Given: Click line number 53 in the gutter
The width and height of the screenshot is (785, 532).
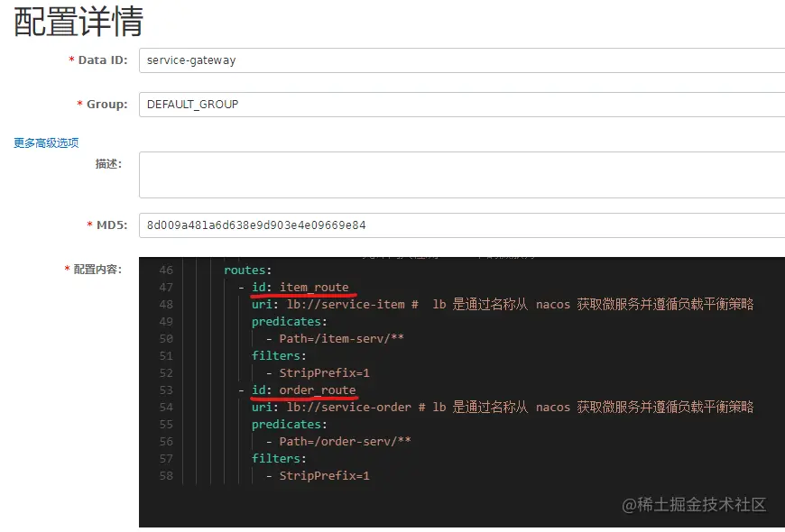Looking at the screenshot, I should [166, 390].
